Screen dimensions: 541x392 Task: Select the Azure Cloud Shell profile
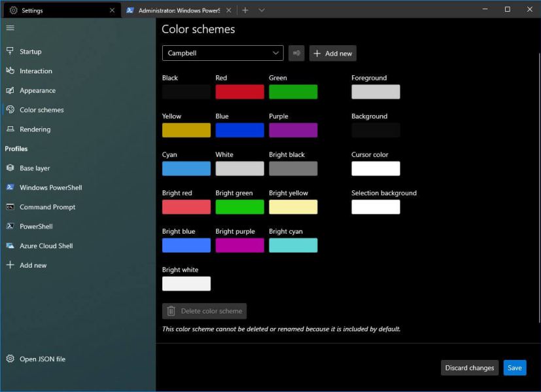click(x=78, y=245)
